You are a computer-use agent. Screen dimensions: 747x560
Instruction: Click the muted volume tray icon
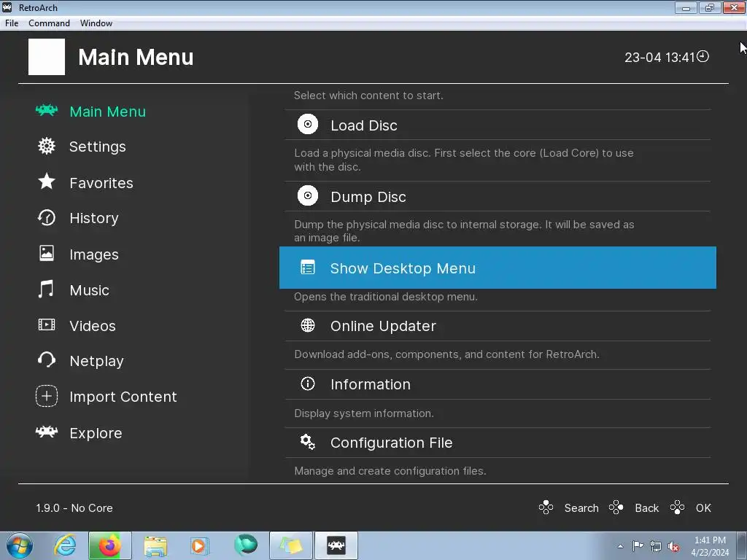(x=673, y=546)
